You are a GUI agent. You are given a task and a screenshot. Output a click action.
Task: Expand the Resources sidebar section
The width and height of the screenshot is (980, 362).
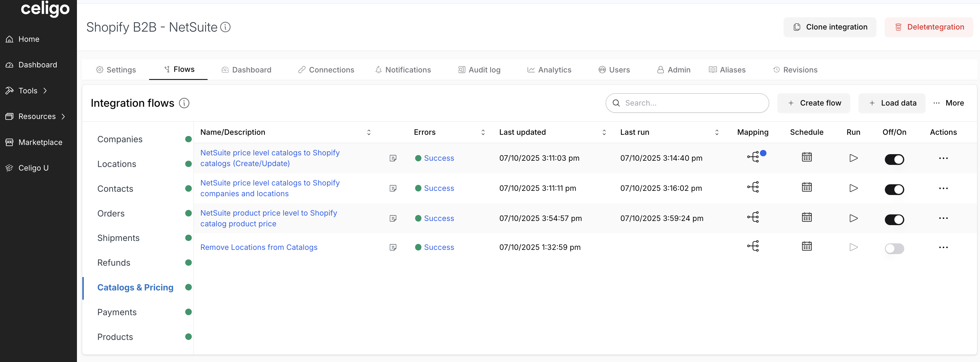tap(36, 116)
